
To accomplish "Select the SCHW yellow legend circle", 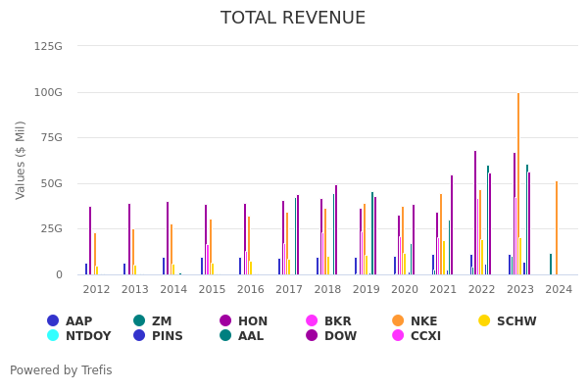I will click(x=484, y=320).
